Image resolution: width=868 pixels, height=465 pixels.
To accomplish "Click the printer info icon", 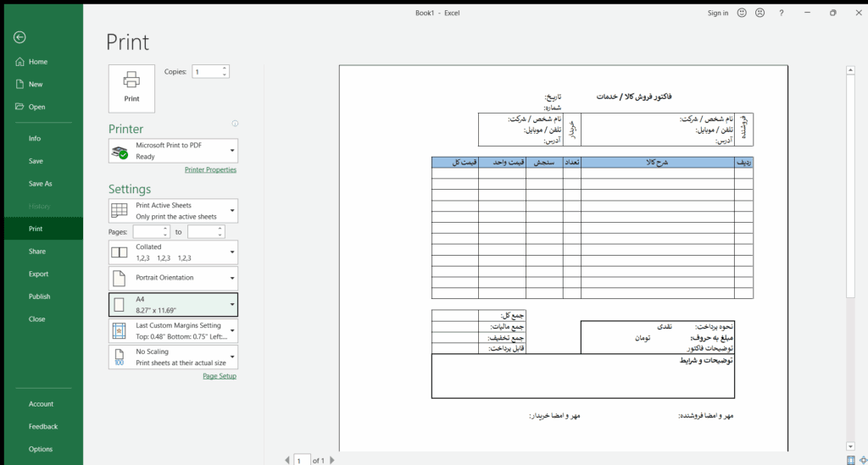I will click(x=235, y=124).
